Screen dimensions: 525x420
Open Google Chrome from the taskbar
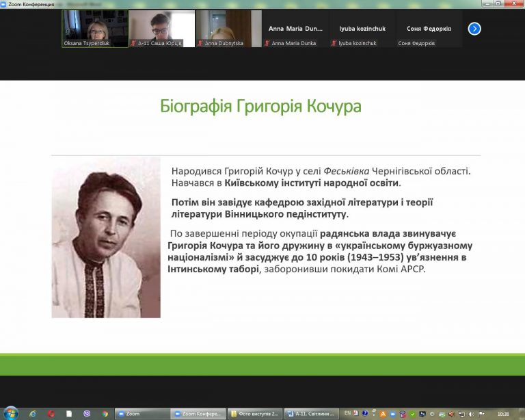pyautogui.click(x=105, y=414)
